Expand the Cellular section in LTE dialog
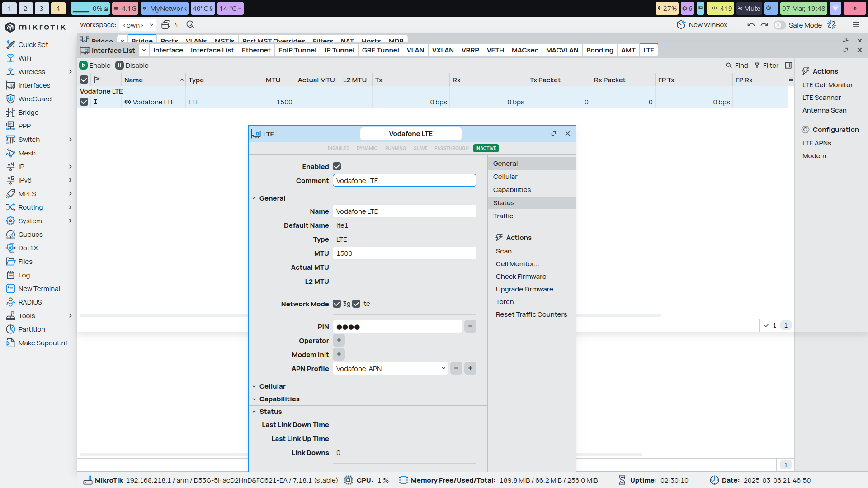 pyautogui.click(x=254, y=386)
